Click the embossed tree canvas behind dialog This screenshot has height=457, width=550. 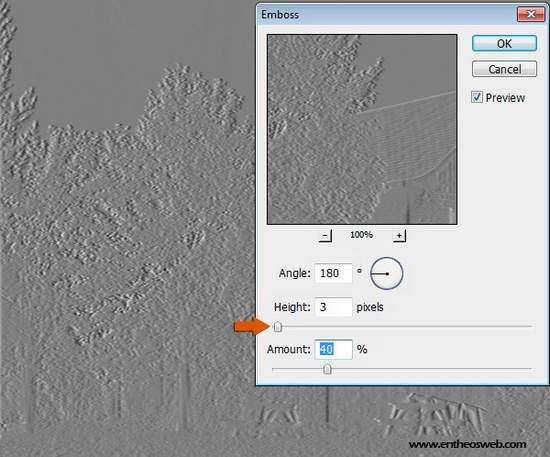pos(126,228)
